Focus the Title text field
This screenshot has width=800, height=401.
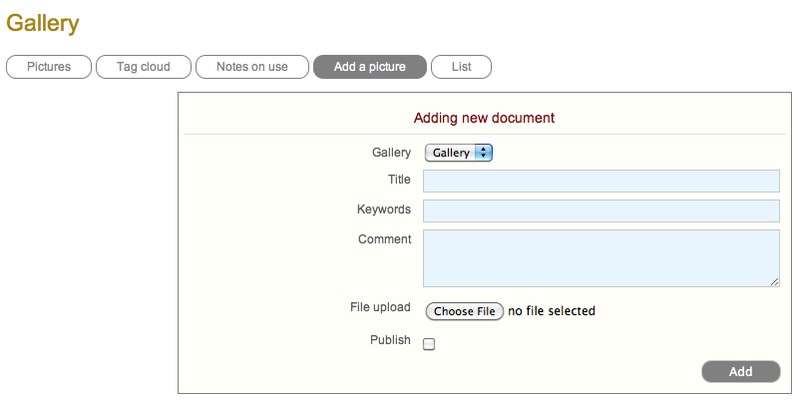(601, 181)
